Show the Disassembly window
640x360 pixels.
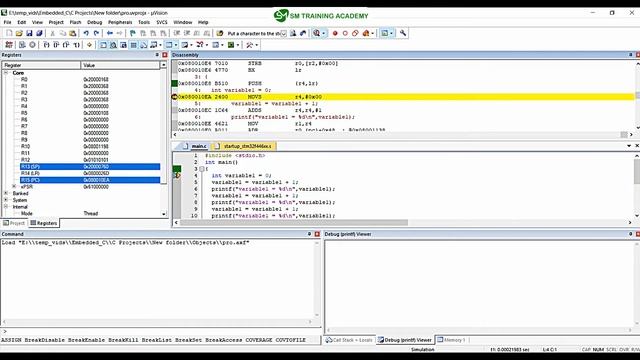113,45
